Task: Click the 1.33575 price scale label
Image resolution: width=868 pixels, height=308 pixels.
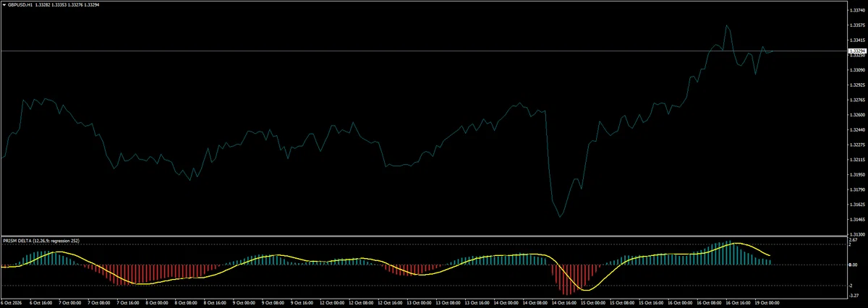Action: (x=856, y=25)
